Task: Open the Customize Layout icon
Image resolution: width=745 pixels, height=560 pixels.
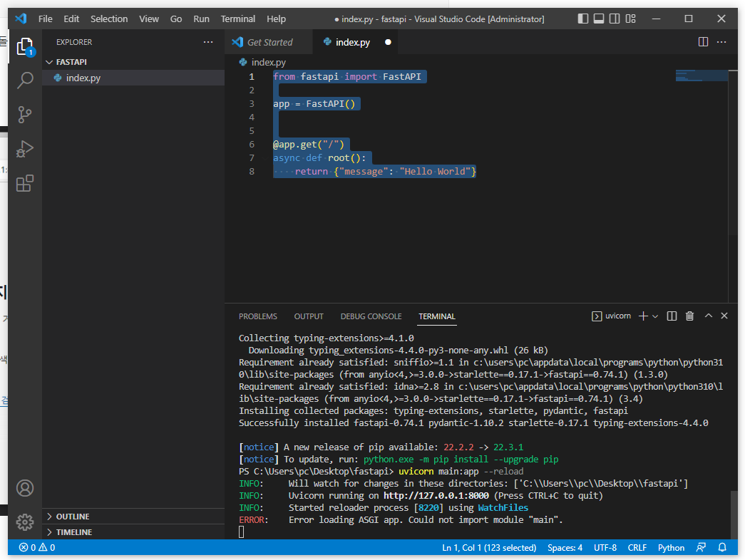Action: click(x=630, y=19)
